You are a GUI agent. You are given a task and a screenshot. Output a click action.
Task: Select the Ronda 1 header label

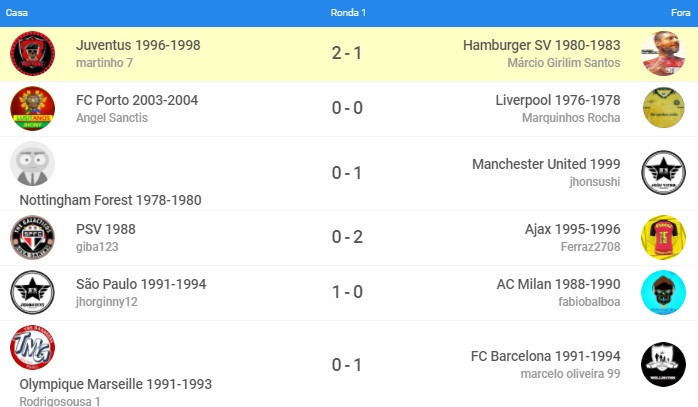(x=348, y=12)
